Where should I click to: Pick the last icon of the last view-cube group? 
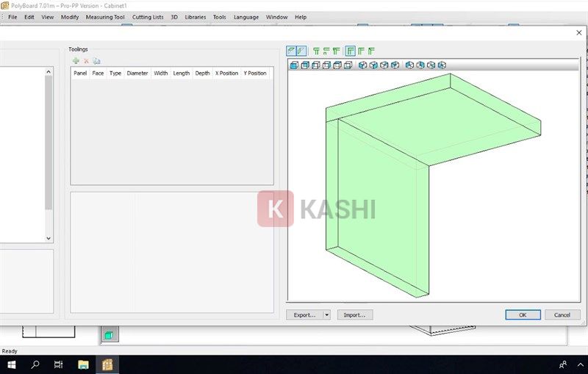click(442, 65)
